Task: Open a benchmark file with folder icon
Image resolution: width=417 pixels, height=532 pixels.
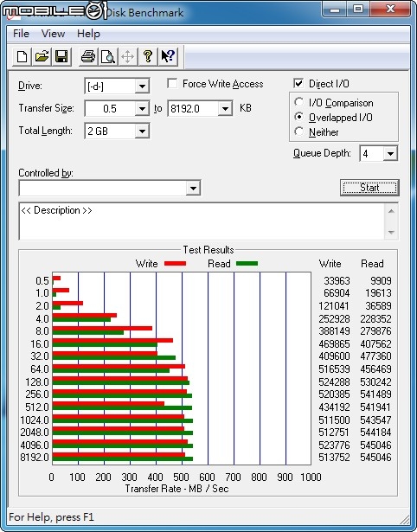Action: coord(42,56)
